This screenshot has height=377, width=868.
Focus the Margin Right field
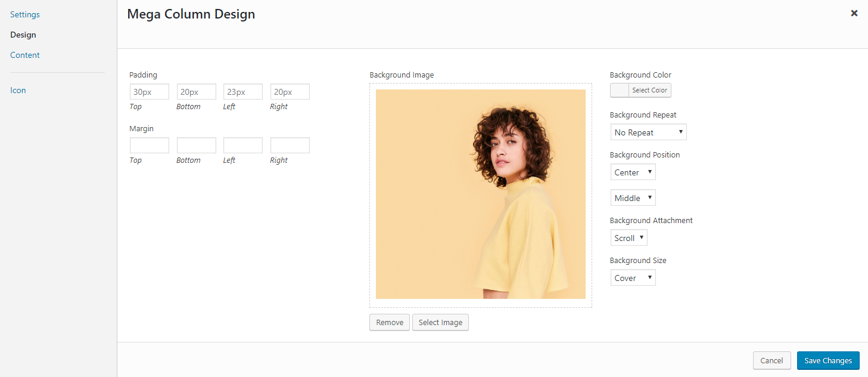coord(290,146)
